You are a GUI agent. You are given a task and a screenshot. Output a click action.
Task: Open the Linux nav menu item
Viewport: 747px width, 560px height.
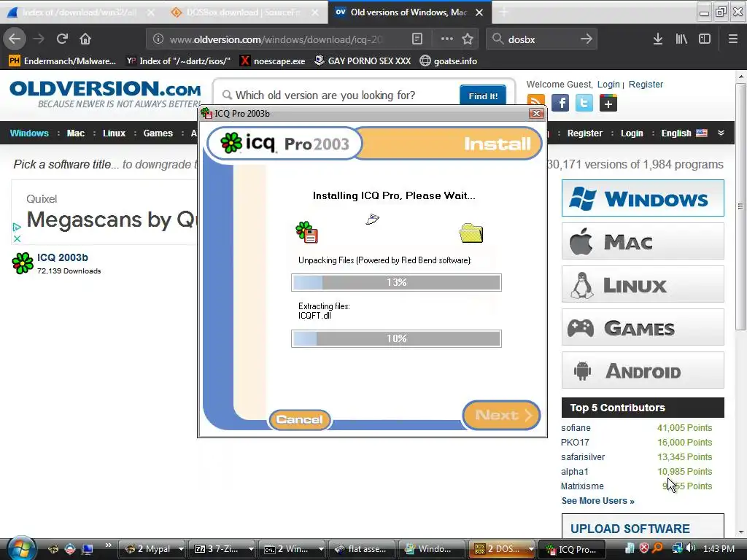(114, 133)
